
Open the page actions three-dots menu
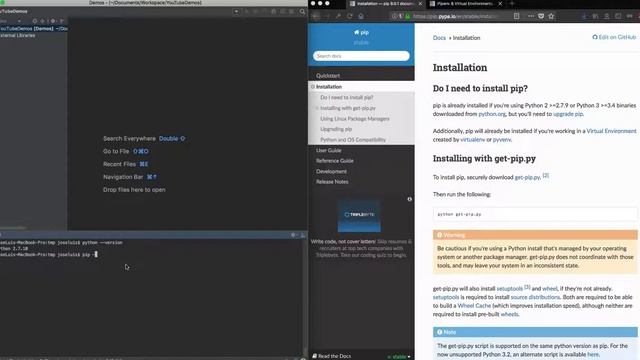531,16
